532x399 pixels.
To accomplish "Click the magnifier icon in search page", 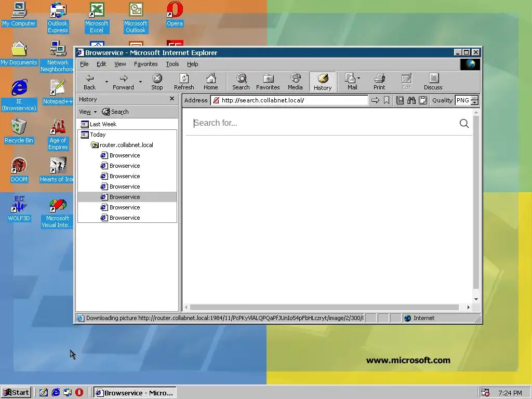I will (x=464, y=124).
